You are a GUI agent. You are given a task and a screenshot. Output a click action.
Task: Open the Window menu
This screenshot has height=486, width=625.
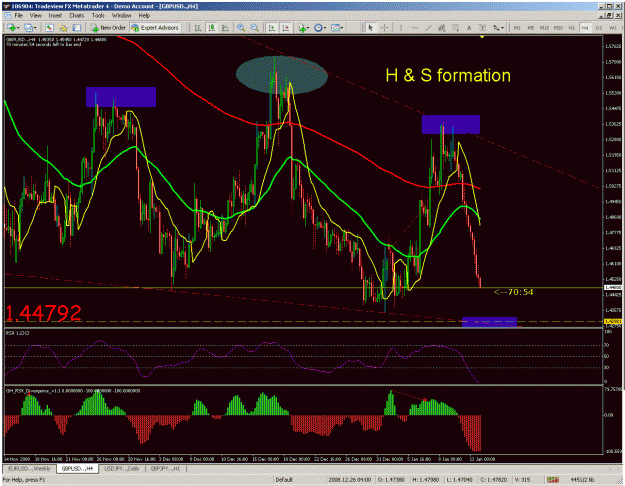tap(121, 16)
